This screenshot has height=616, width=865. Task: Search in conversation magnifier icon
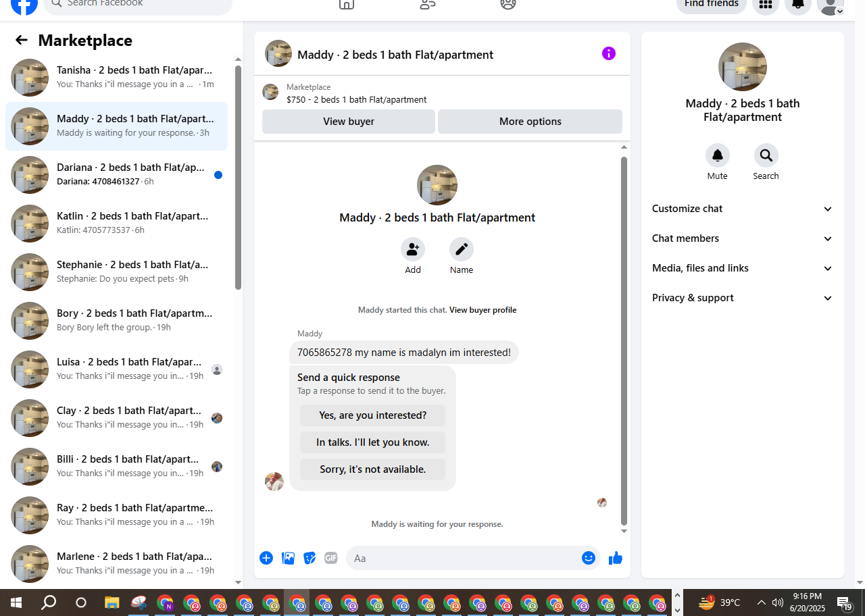coord(766,155)
